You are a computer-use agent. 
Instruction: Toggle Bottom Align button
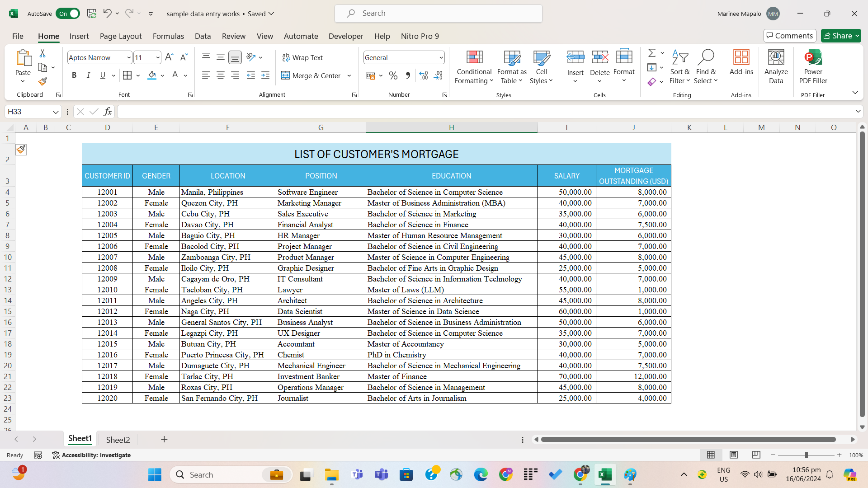click(235, 57)
